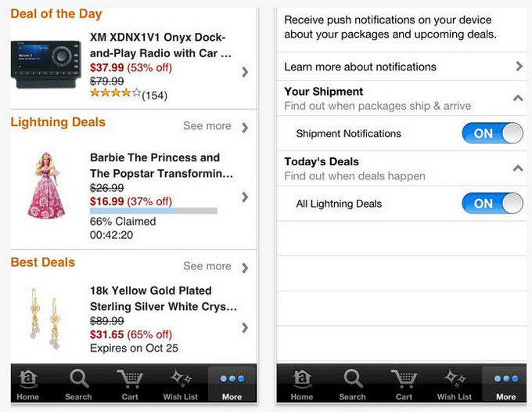Click the 66% Claimed progress bar
This screenshot has width=532, height=412.
pyautogui.click(x=153, y=211)
